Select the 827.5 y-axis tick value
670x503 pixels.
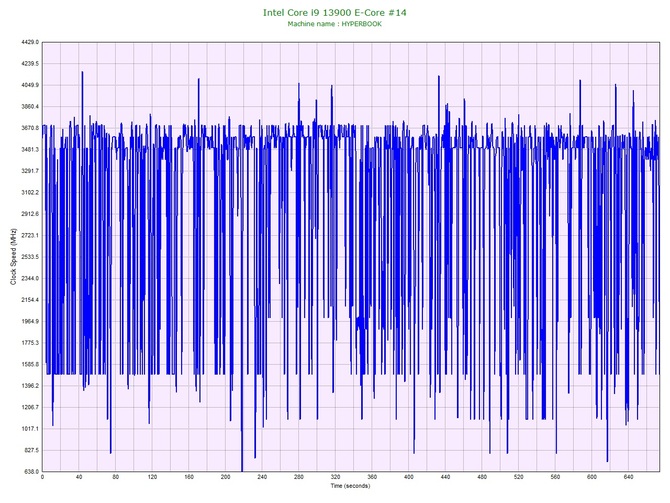31,450
